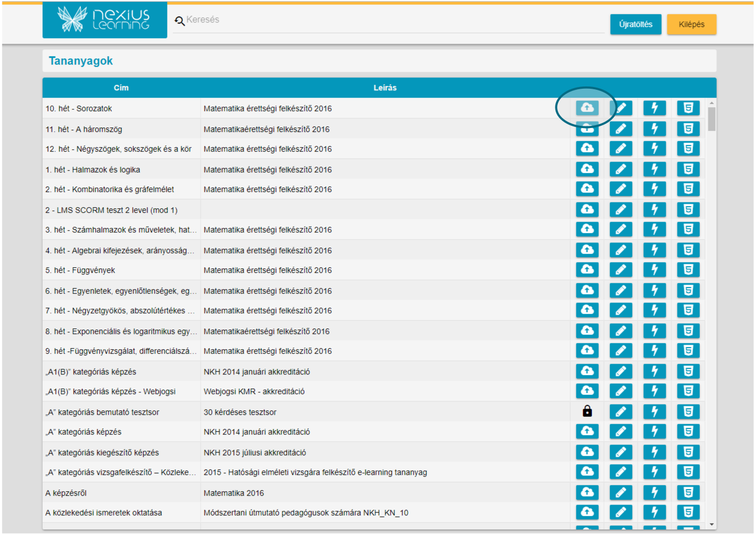Click the black lock icon for „A" kategóriás bemutató tesztsor

[x=587, y=411]
